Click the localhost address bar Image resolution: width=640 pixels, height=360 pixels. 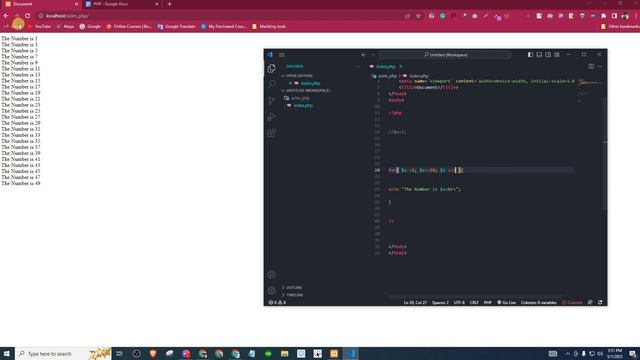(x=220, y=16)
